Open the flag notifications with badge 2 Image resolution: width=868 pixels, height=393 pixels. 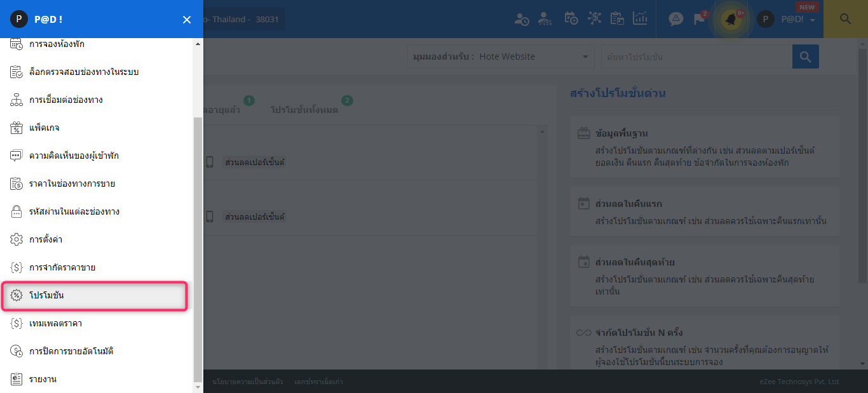pyautogui.click(x=700, y=18)
